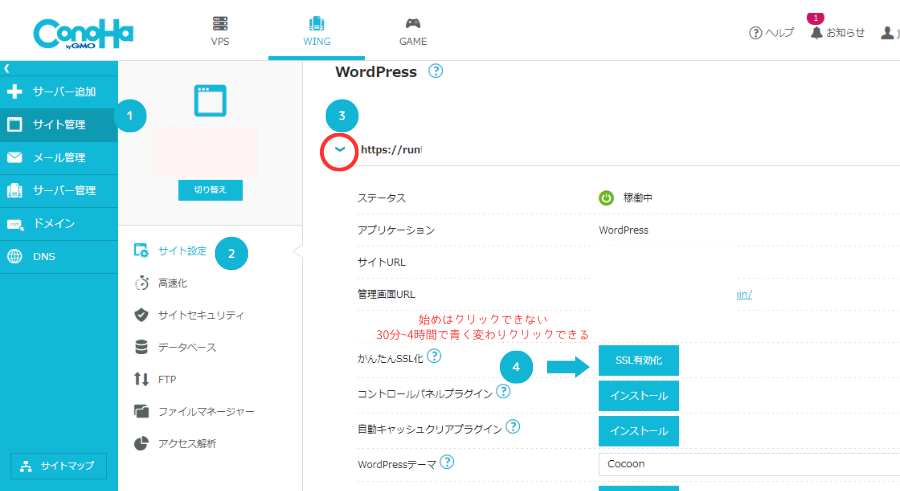Click the サーバー追加 plus icon
The height and width of the screenshot is (491, 900).
coord(14,92)
